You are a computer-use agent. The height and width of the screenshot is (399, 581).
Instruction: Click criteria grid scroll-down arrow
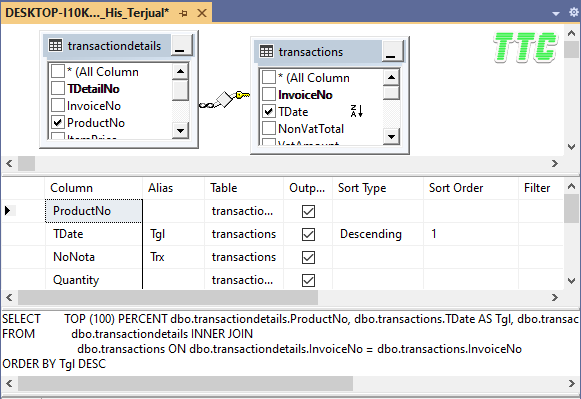click(571, 281)
